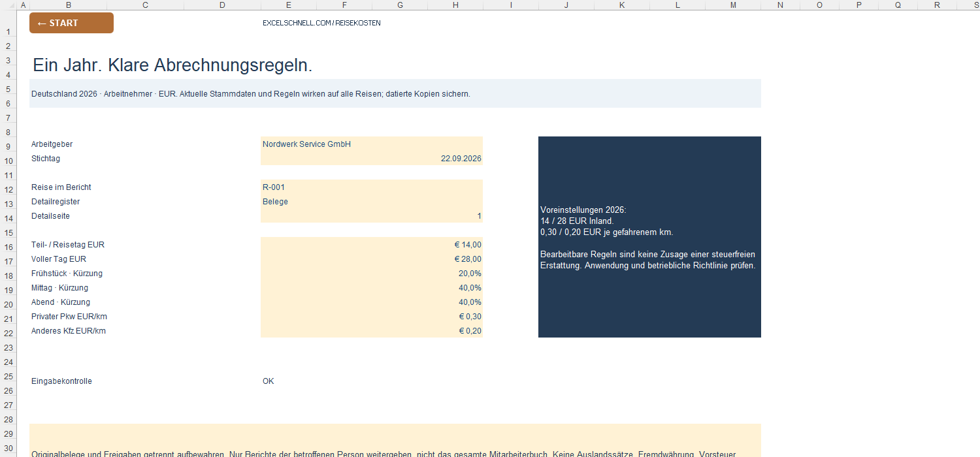Select the Arbeitgeber field with Nordwerk Service GmbH

[372, 144]
